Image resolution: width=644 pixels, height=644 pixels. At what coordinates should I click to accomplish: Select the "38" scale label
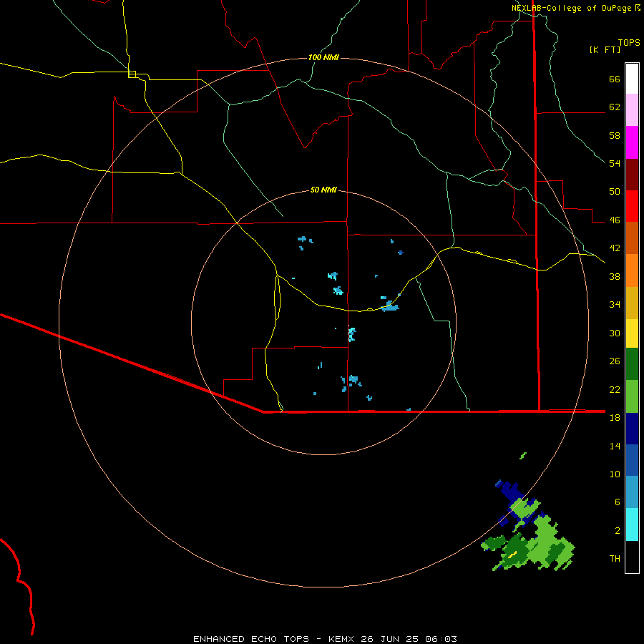point(615,276)
